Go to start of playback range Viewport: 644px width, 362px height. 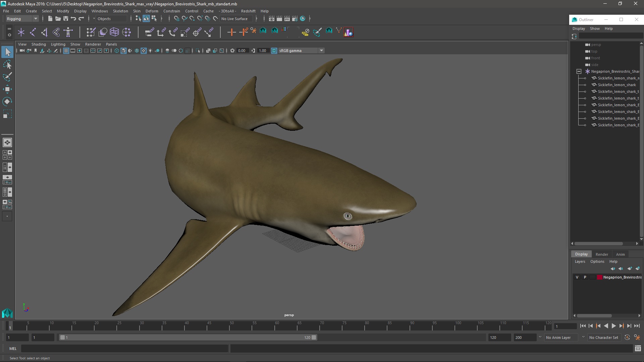click(583, 326)
